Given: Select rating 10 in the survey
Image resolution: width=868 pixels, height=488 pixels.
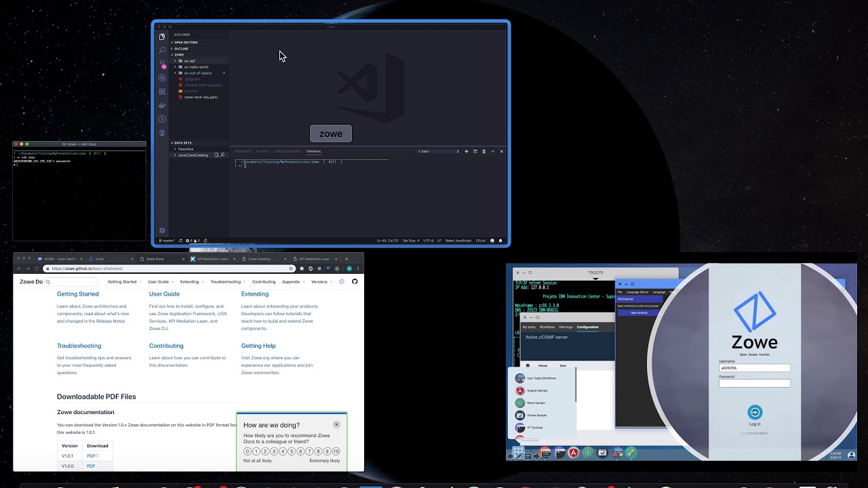Looking at the screenshot, I should click(336, 451).
